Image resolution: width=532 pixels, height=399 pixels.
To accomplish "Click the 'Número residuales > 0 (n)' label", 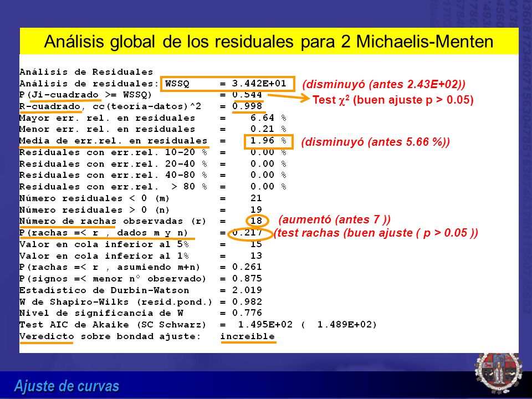I will [94, 209].
